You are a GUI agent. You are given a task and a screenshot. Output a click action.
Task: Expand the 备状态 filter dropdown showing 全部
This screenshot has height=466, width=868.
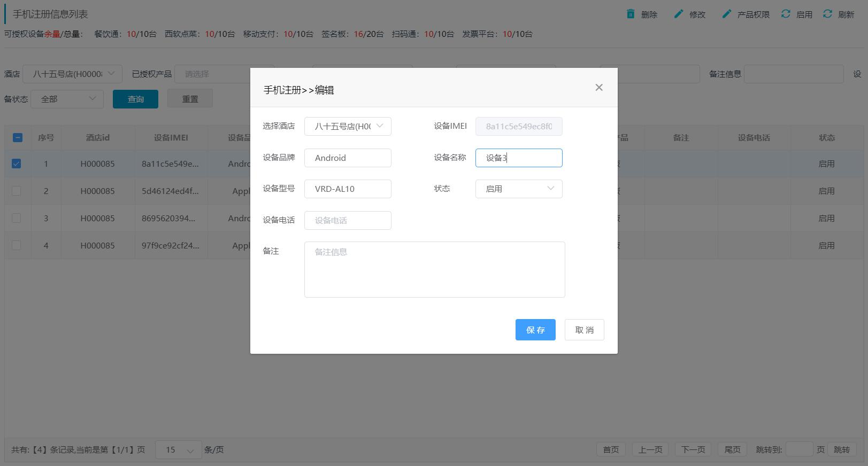pos(67,99)
